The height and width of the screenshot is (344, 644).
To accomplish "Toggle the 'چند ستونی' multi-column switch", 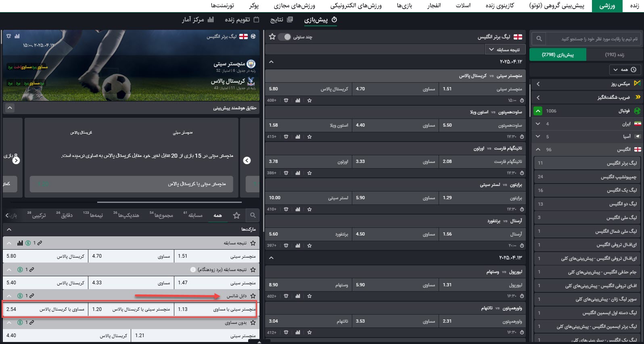I will tap(284, 37).
